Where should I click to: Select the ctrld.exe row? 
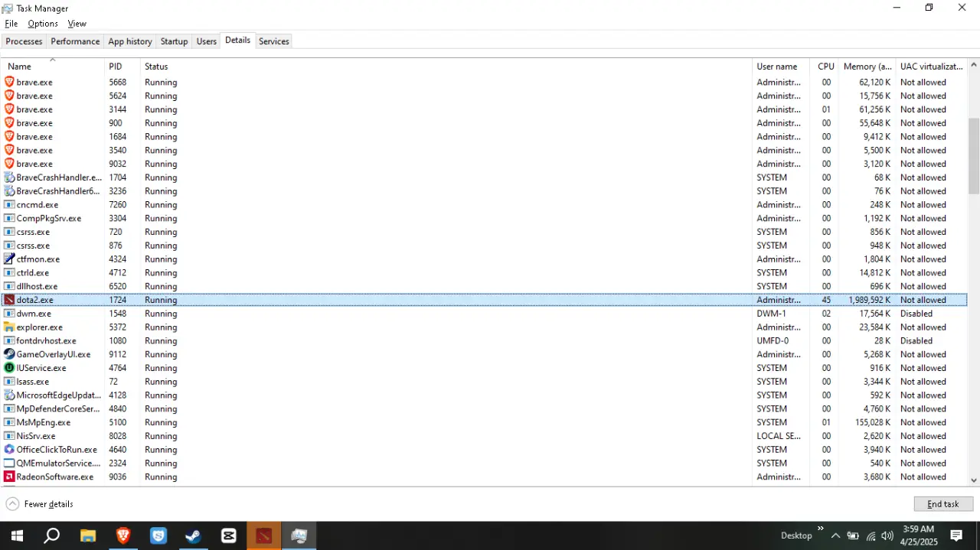[484, 273]
